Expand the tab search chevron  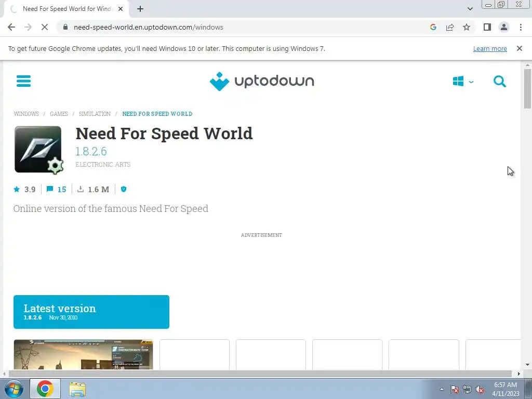pos(470,9)
